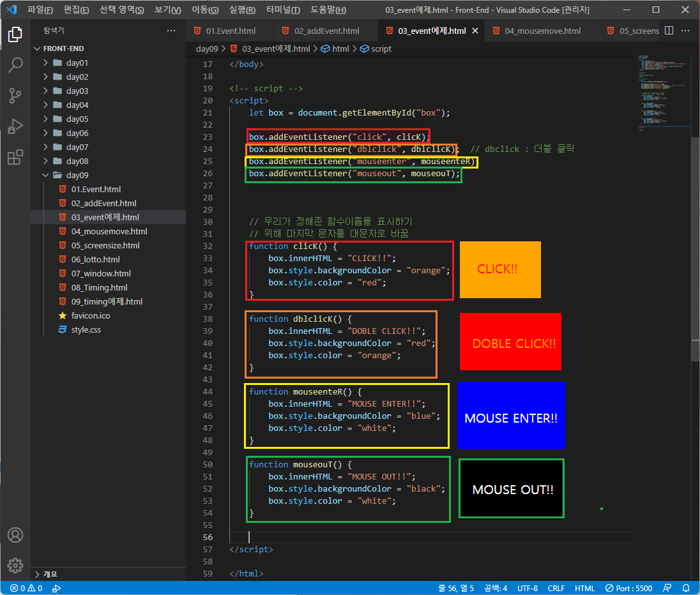Screen dimensions: 700x595
Task: Click the 줄 56, 열 5 cursor position
Action: (456, 589)
